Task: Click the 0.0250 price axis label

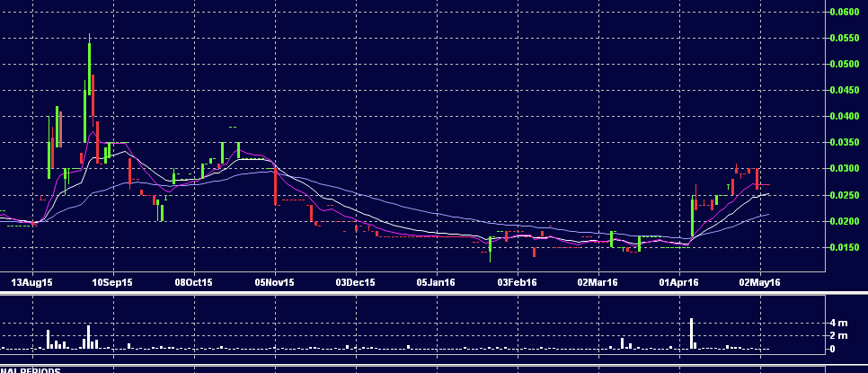Action: 845,195
